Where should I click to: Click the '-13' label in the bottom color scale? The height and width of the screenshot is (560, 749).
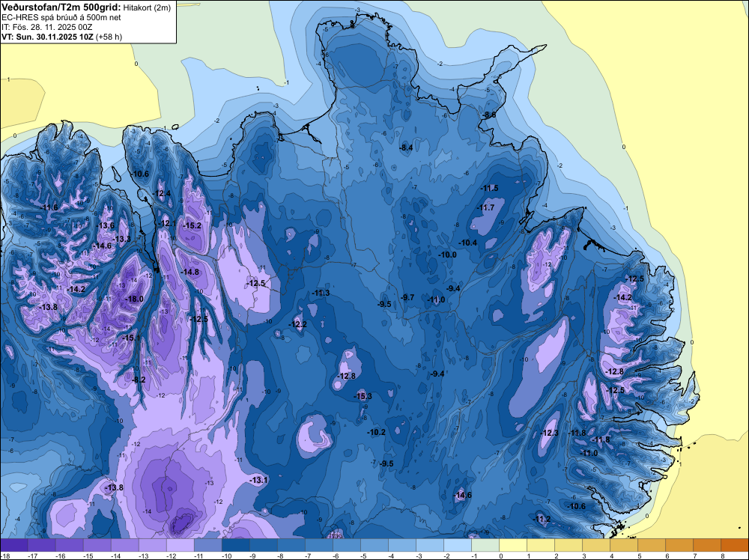(143, 556)
